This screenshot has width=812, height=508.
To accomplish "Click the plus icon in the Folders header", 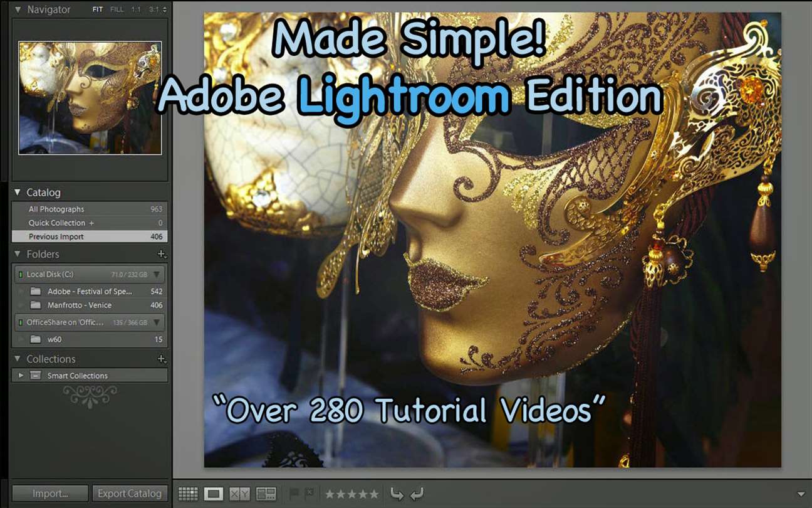I will point(161,254).
